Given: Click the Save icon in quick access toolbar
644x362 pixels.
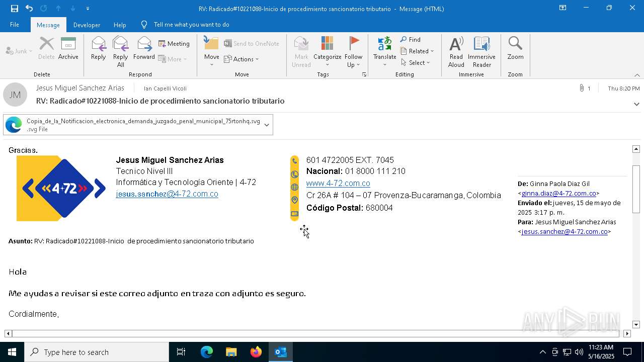Looking at the screenshot, I should point(15,8).
